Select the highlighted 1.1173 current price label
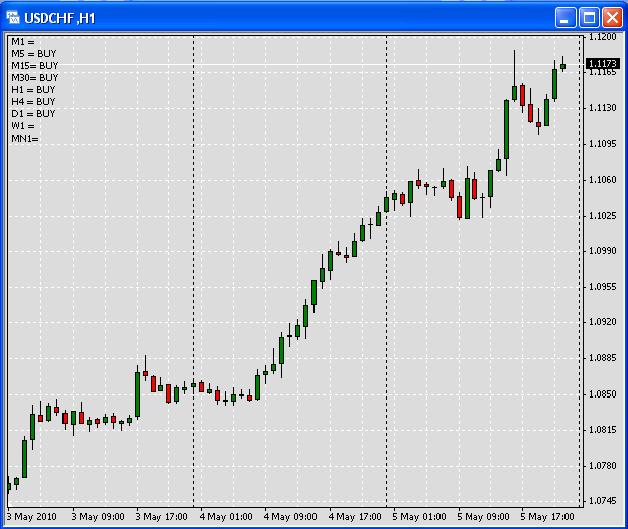This screenshot has height=529, width=628. pyautogui.click(x=603, y=64)
